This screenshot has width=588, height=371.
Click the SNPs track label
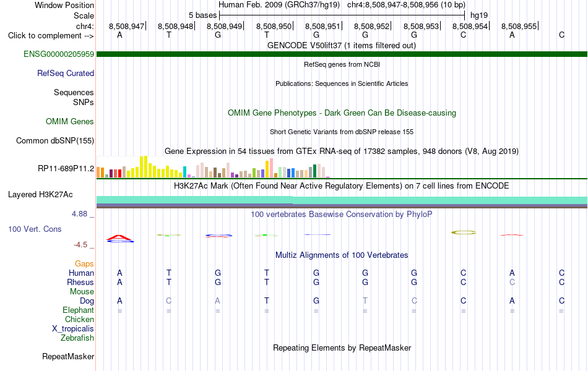[84, 102]
